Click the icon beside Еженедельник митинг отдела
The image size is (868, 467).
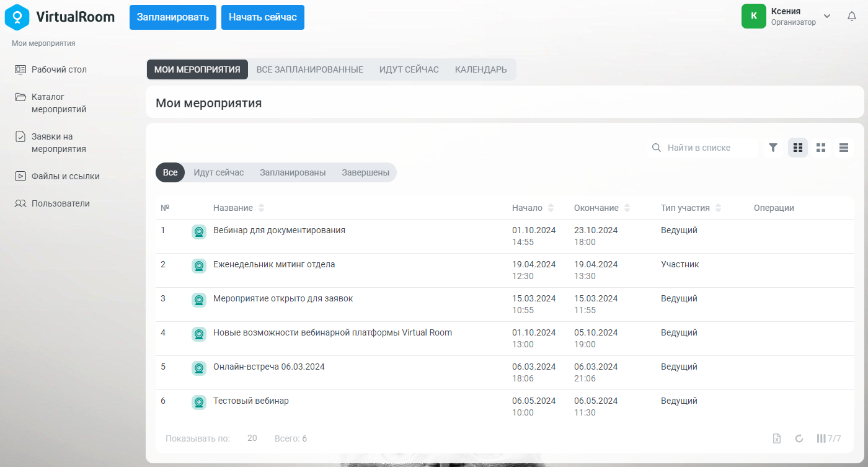click(x=199, y=266)
